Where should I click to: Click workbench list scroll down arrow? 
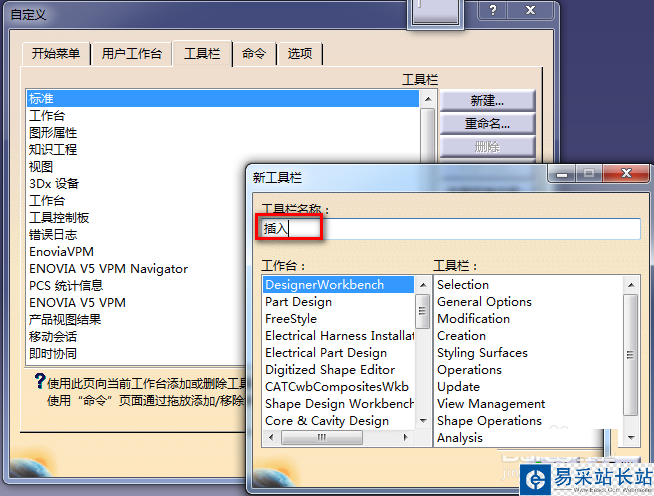pyautogui.click(x=423, y=420)
